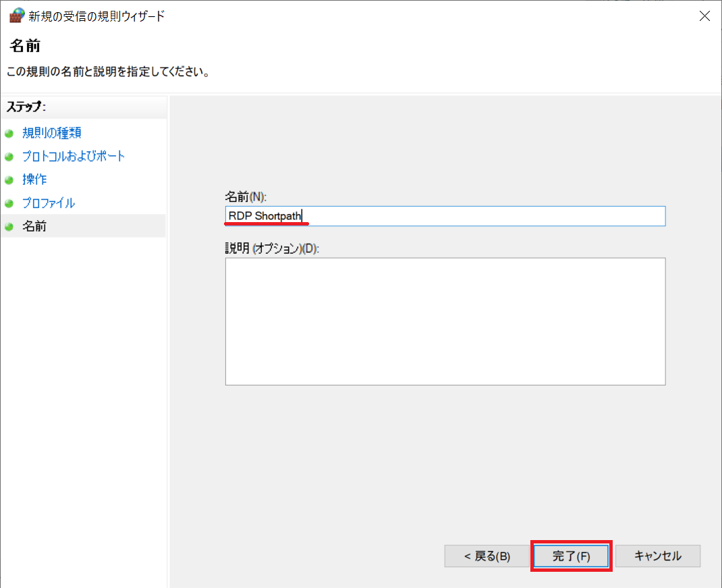
Task: Click the firewall wizard title bar icon
Action: pyautogui.click(x=17, y=16)
